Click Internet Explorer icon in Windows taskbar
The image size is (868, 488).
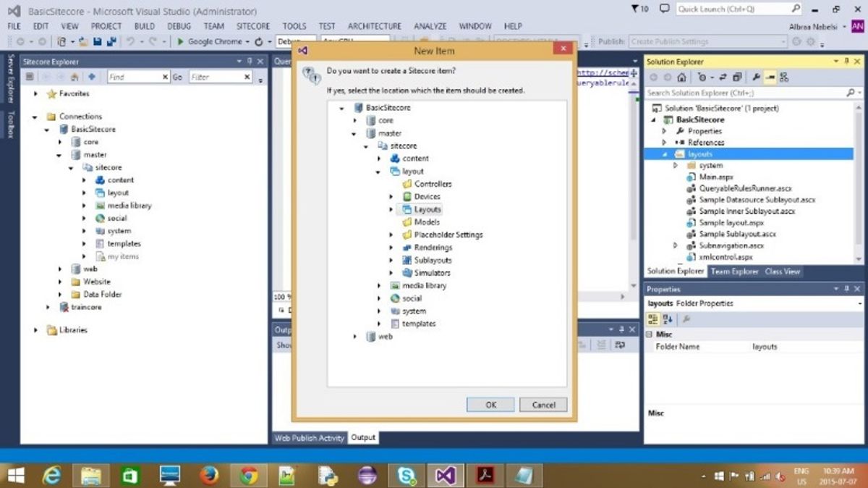(x=52, y=475)
